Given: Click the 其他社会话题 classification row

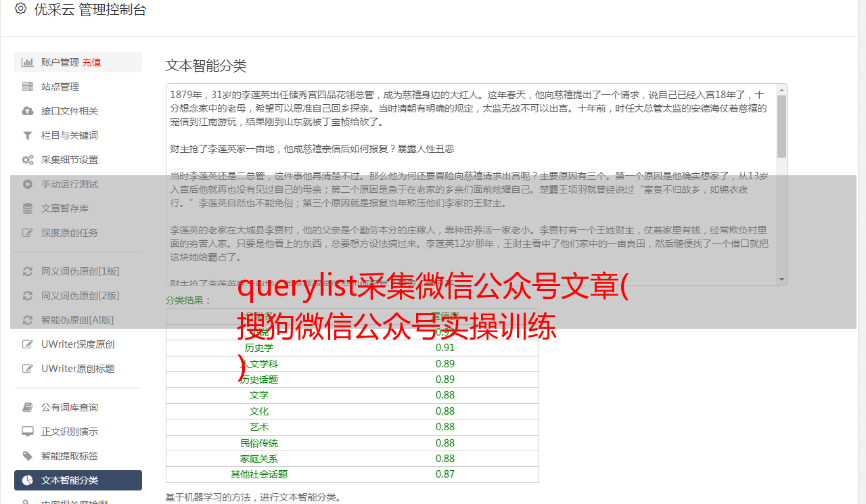Looking at the screenshot, I should [352, 474].
